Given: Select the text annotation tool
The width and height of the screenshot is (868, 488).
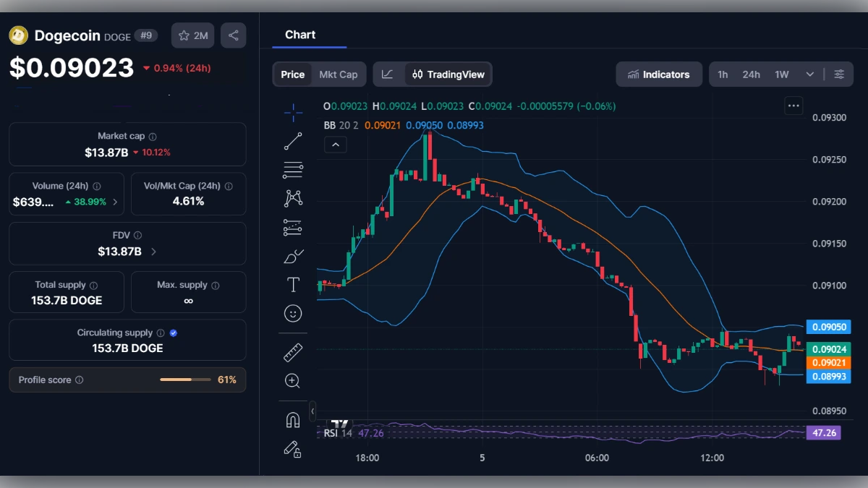Looking at the screenshot, I should (x=293, y=284).
